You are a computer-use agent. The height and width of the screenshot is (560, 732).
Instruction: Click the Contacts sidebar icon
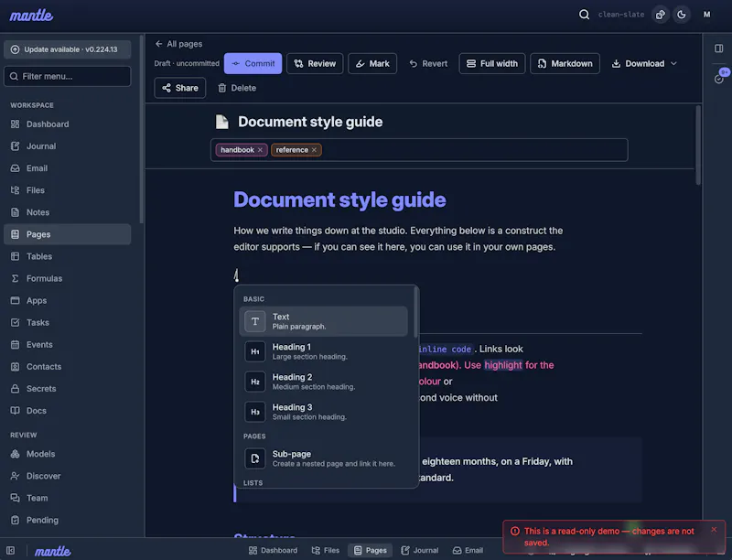pos(15,366)
